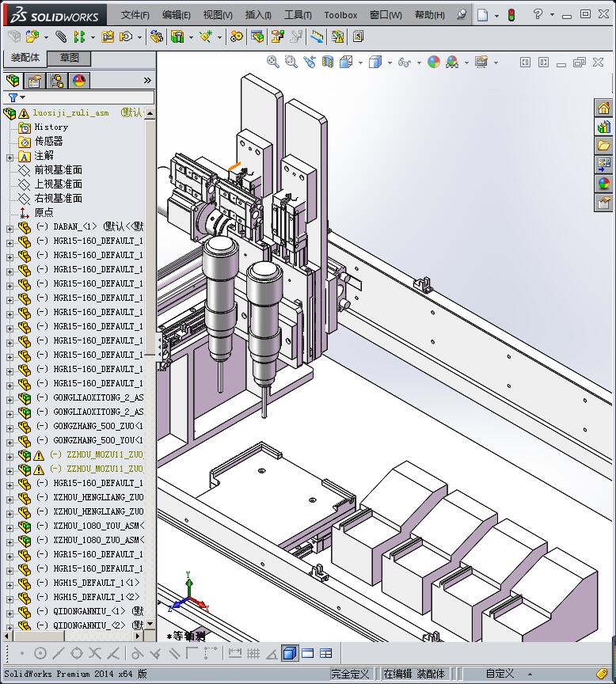Click the feature tree scroll down arrow
This screenshot has width=616, height=684.
150,624
